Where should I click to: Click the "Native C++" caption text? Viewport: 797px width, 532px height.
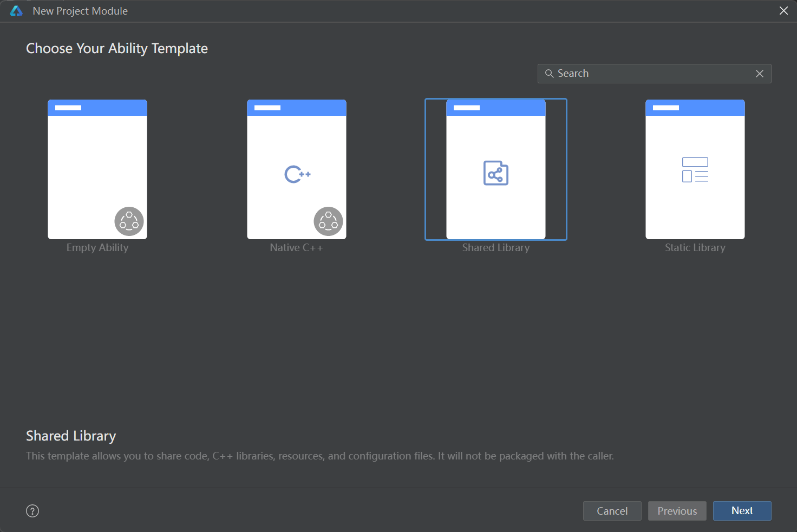(296, 248)
